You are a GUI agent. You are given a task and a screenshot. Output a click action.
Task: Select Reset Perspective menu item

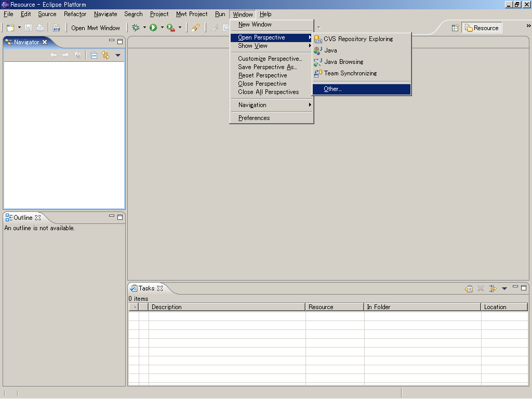271,75
